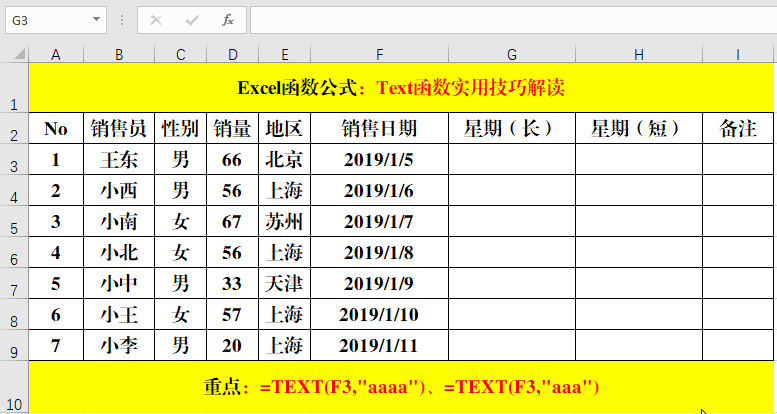Image resolution: width=777 pixels, height=414 pixels.
Task: Click the '销量' header cell
Action: 232,128
